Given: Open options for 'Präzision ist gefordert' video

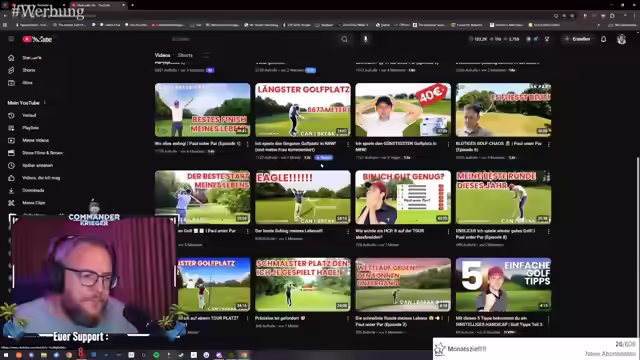Looking at the screenshot, I should 348,319.
